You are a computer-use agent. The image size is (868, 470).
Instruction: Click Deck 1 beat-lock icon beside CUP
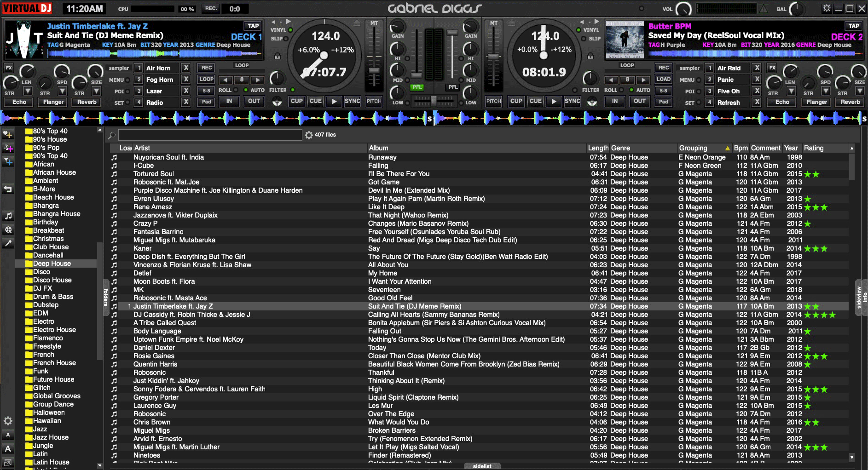[277, 102]
